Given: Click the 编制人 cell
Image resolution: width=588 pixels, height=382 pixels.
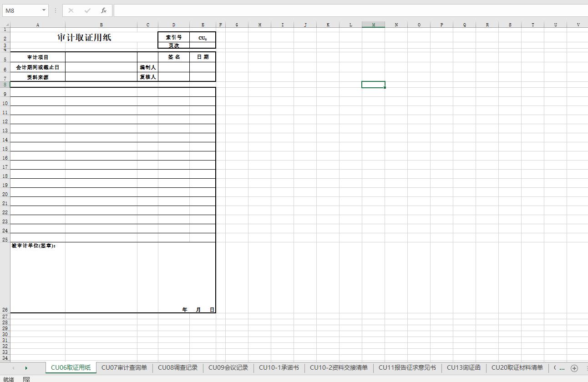Looking at the screenshot, I should (148, 67).
